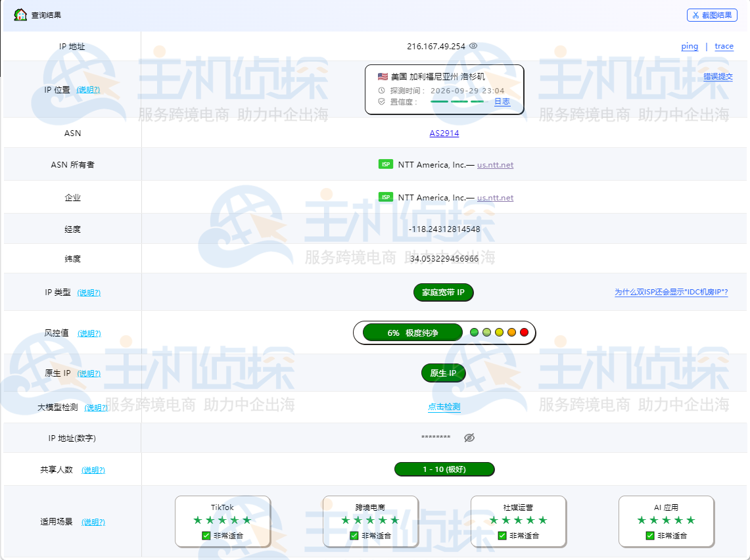The height and width of the screenshot is (560, 750).
Task: Click the yellow risk level dot
Action: point(500,333)
